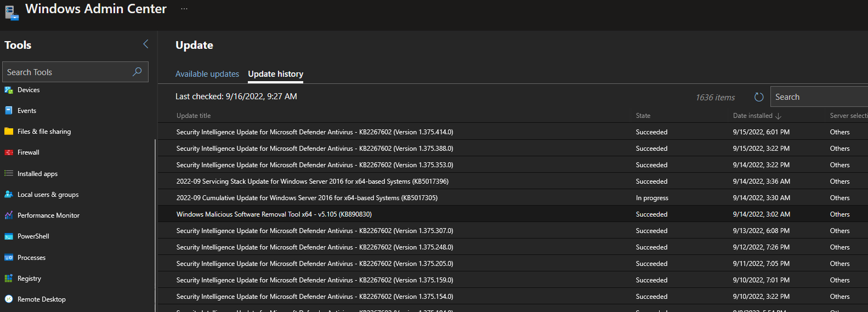
Task: Click the update history Search box
Action: click(x=819, y=97)
